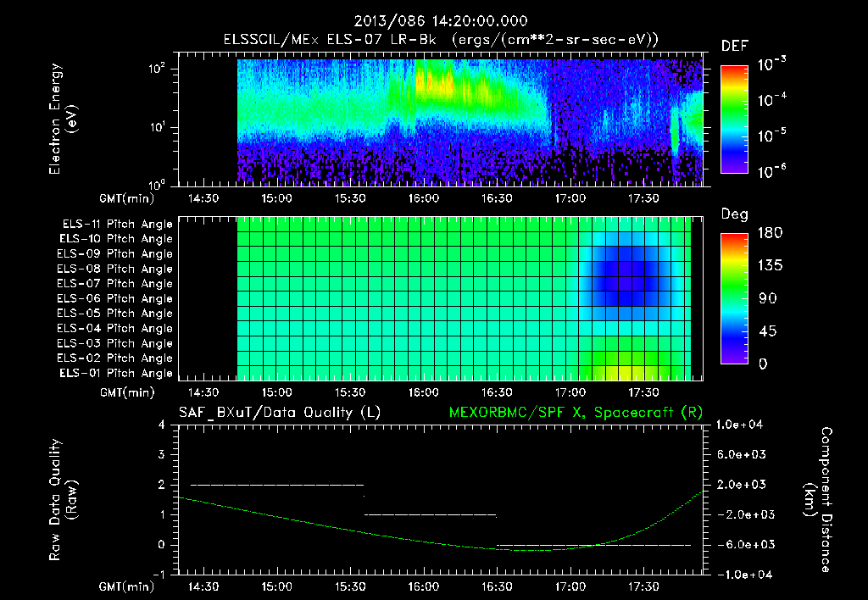Click the 2.0e+03 right axis label
This screenshot has height=600, width=868.
[742, 485]
